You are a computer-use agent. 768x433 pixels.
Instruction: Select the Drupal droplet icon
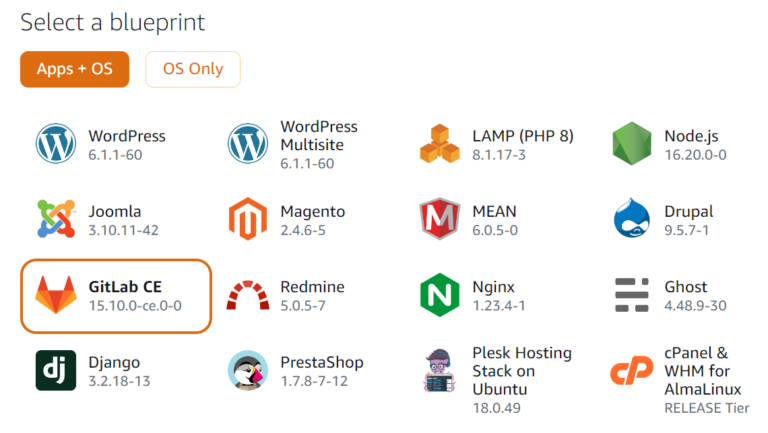(x=632, y=220)
